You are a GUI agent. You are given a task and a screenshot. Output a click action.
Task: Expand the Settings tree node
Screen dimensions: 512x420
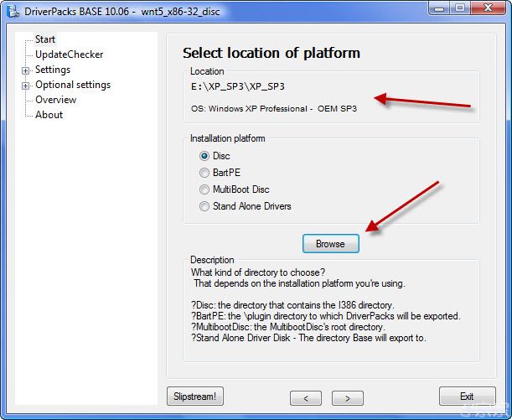tap(26, 70)
